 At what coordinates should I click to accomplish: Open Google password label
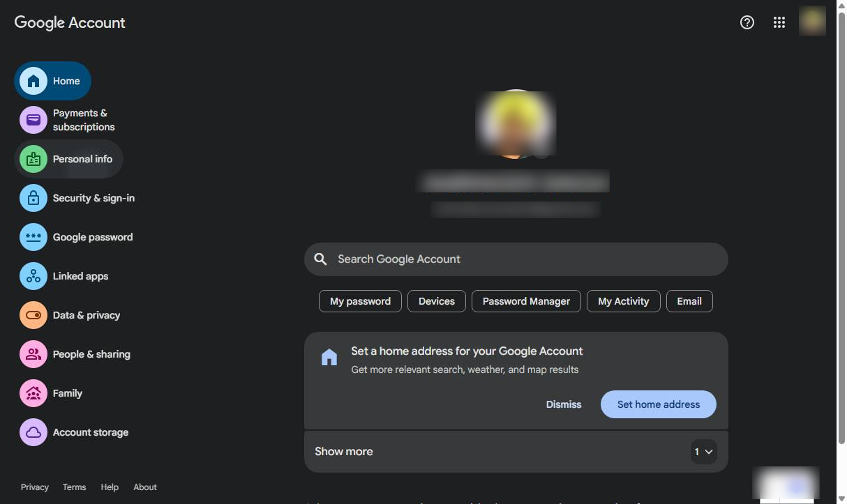93,237
